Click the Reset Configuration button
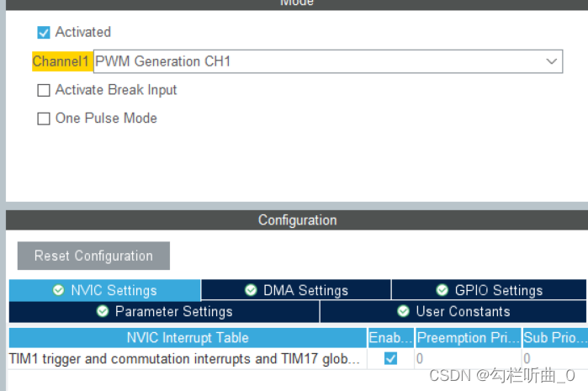Image resolution: width=588 pixels, height=391 pixels. (93, 256)
